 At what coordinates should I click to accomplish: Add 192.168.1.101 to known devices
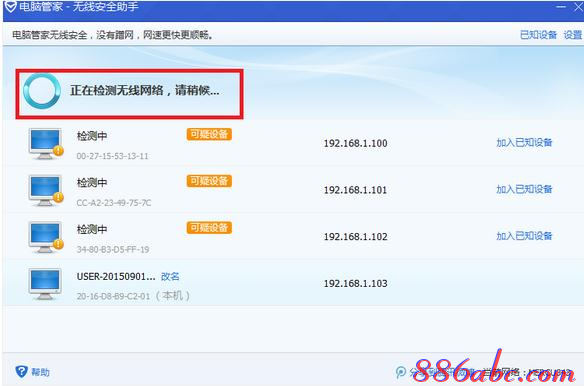(524, 189)
